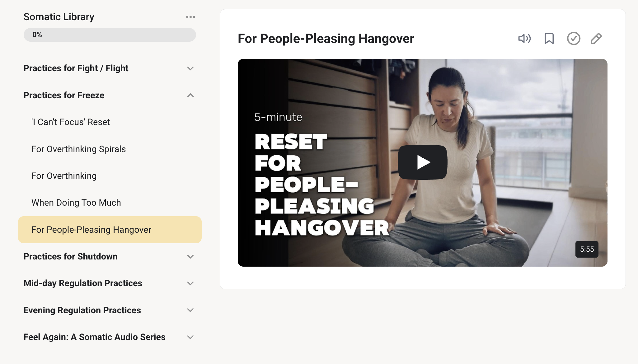Expand the Evening Regulation Practices chevron
The height and width of the screenshot is (364, 638).
(x=190, y=310)
